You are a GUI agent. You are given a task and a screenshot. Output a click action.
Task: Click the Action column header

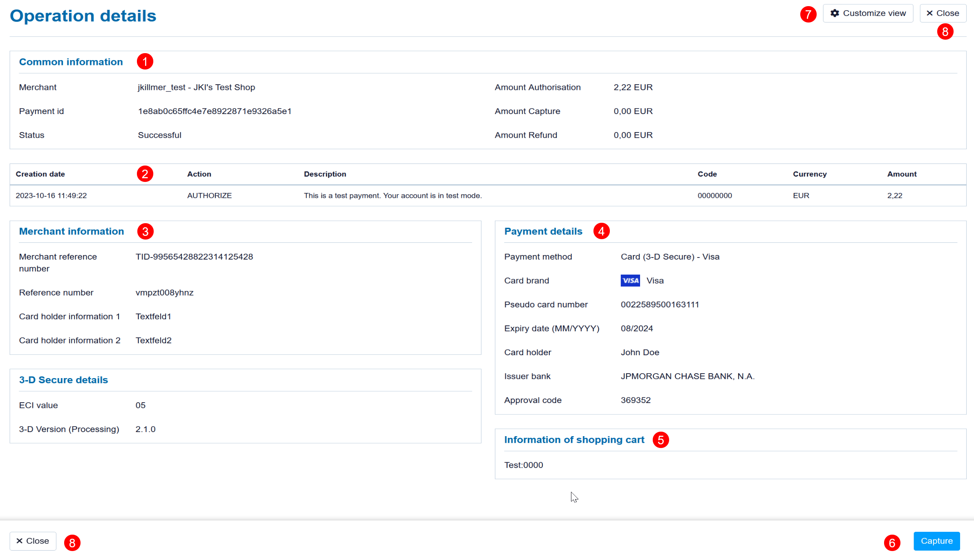coord(199,174)
